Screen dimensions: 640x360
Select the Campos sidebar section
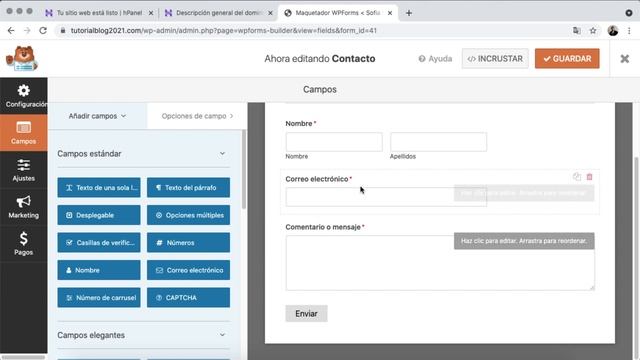click(x=24, y=133)
